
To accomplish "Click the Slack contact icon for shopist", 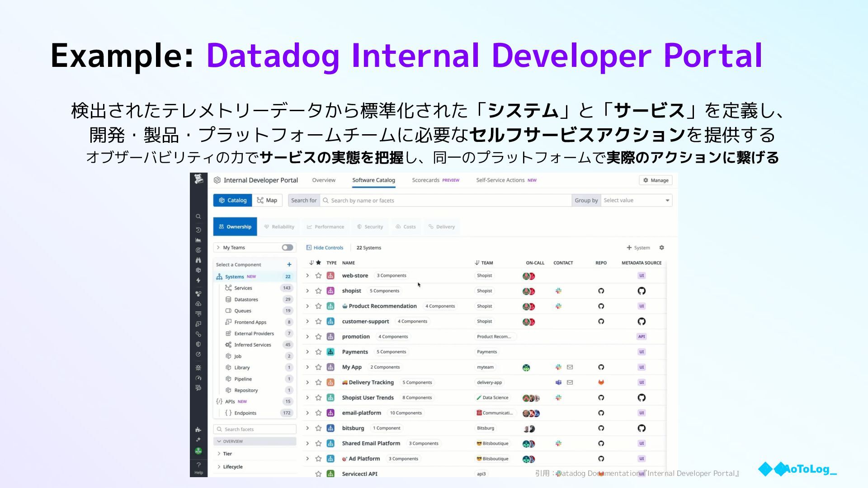I will [559, 291].
